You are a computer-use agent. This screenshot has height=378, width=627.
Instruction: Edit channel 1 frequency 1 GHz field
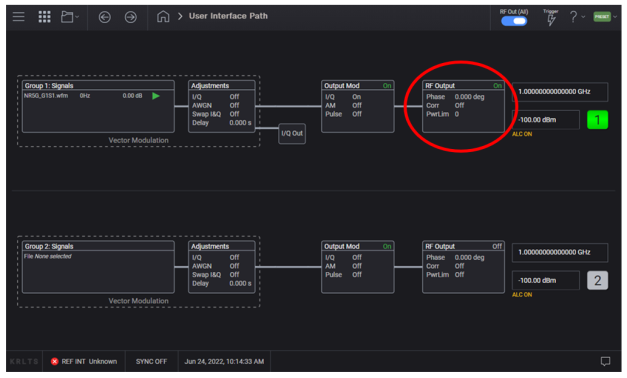560,92
